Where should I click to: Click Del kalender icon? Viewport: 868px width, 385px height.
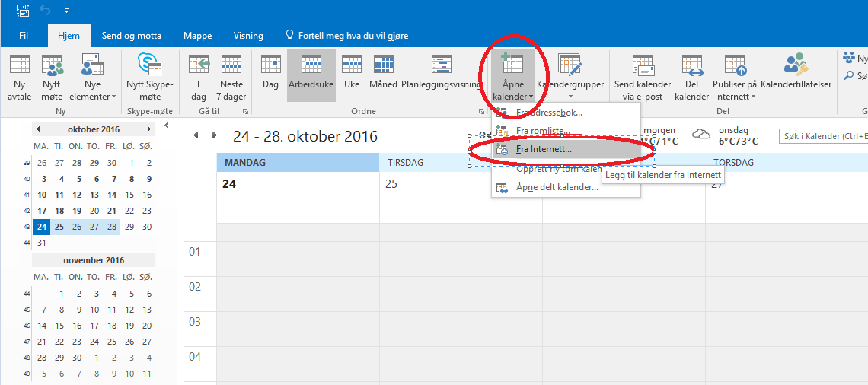[x=692, y=78]
